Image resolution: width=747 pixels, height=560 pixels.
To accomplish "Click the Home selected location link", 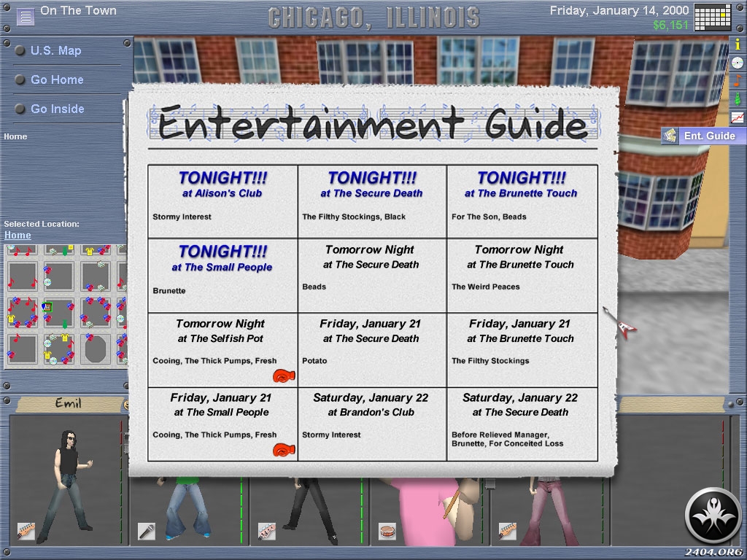I will click(x=18, y=236).
